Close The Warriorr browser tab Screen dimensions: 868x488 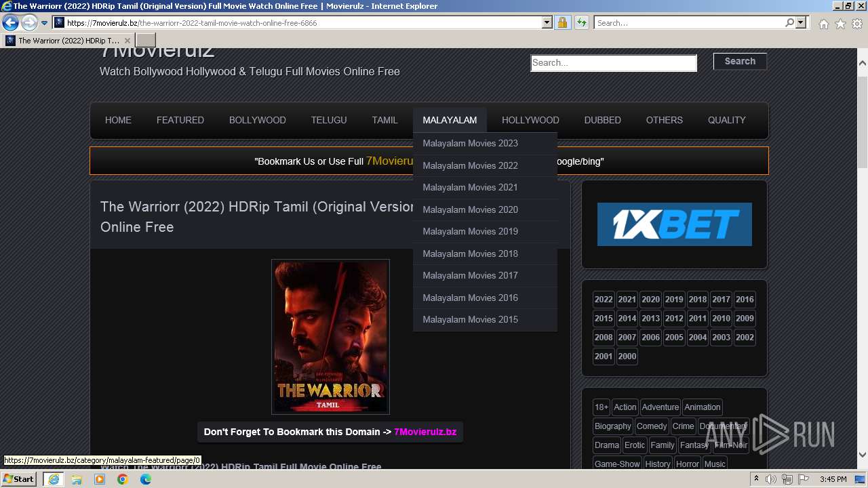(x=127, y=41)
